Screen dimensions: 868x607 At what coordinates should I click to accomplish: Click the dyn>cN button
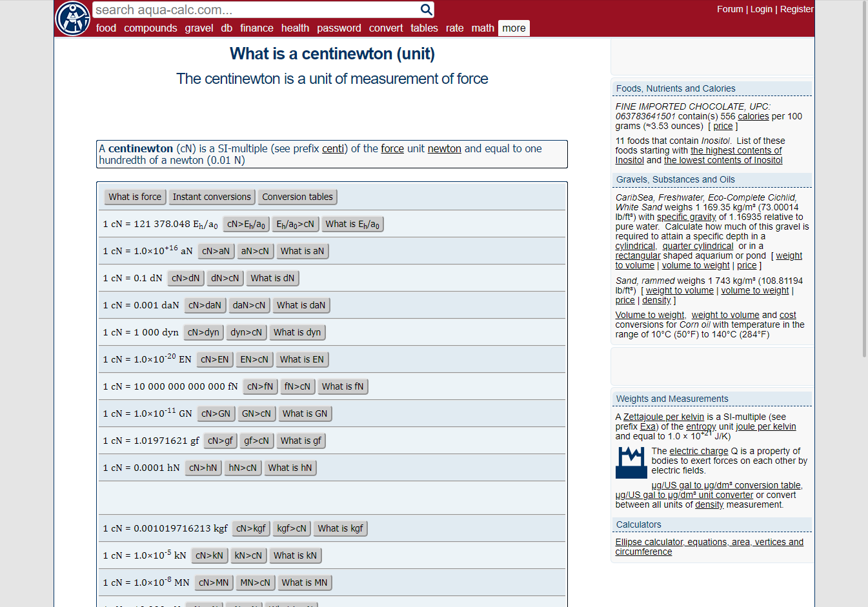(x=247, y=332)
